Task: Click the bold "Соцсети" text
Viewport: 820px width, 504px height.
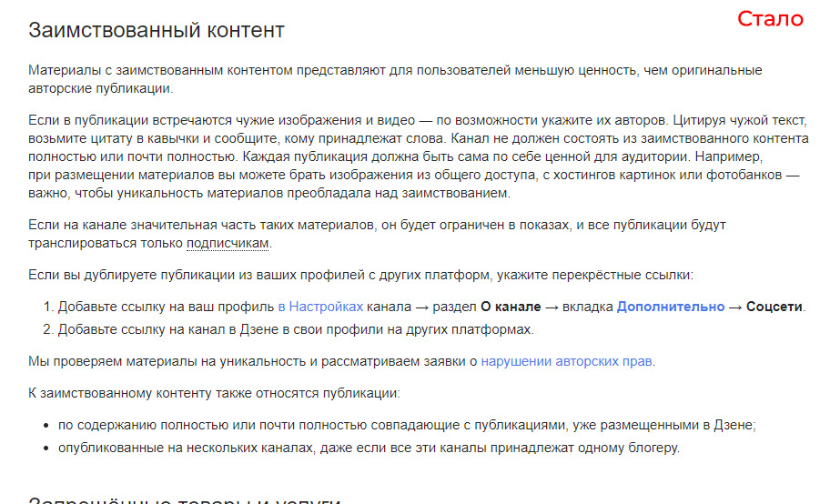Action: pos(774,307)
